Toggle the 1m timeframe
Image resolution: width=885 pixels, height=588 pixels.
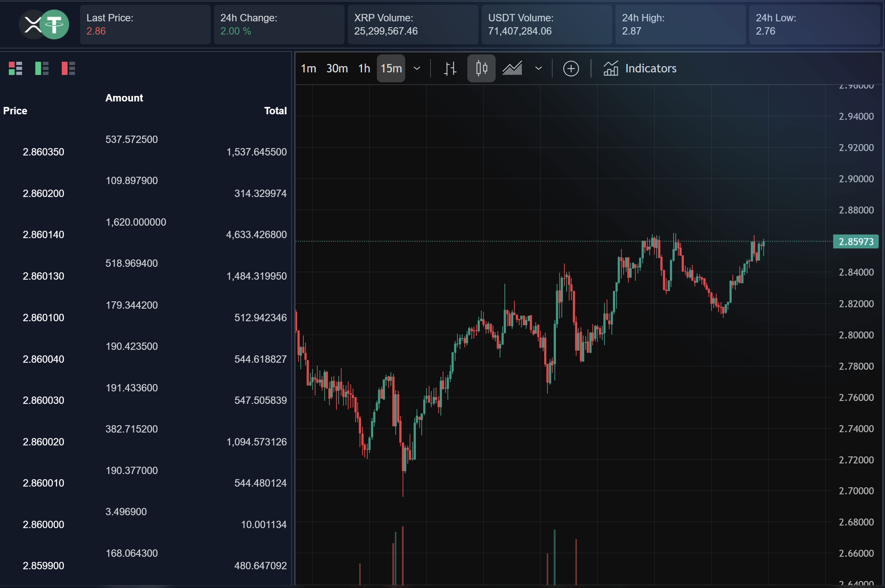tap(308, 68)
